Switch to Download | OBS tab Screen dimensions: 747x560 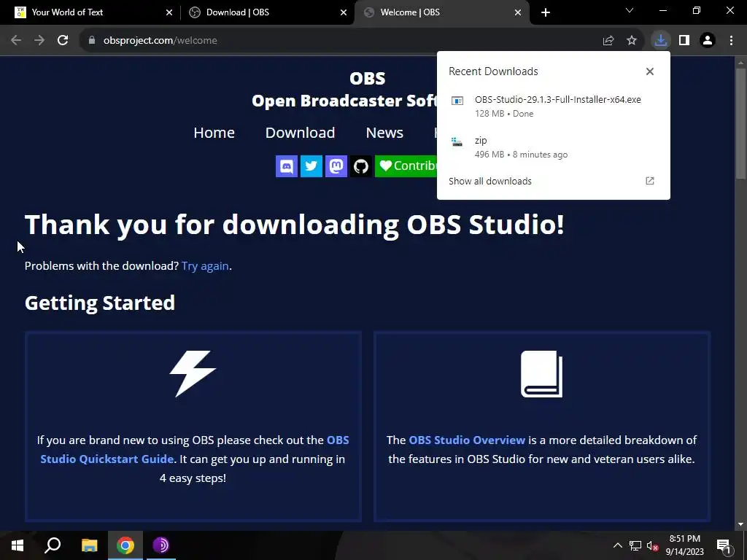(x=267, y=12)
